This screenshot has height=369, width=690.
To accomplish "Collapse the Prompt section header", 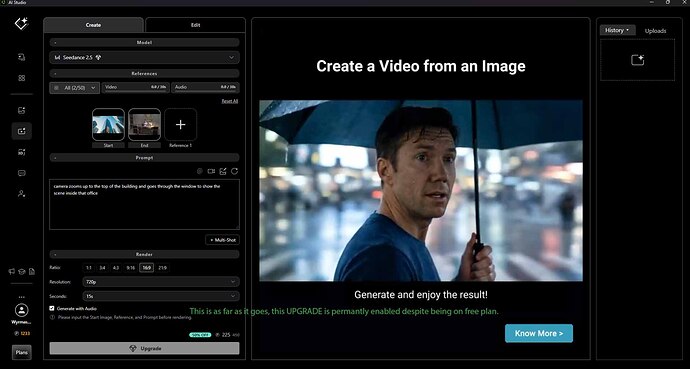I will pyautogui.click(x=144, y=157).
